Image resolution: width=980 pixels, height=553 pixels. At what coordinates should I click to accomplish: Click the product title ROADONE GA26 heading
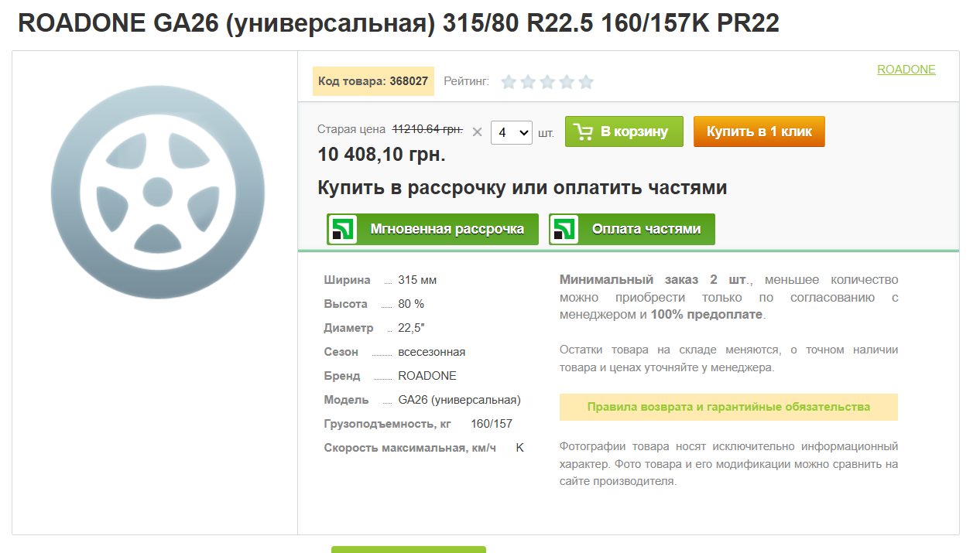coord(399,23)
